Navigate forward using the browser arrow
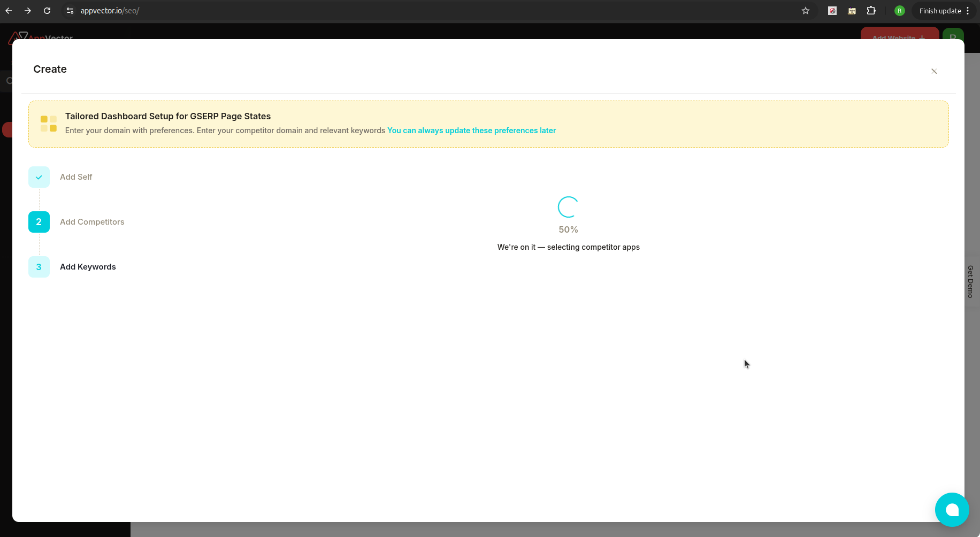This screenshot has height=537, width=980. (x=28, y=11)
